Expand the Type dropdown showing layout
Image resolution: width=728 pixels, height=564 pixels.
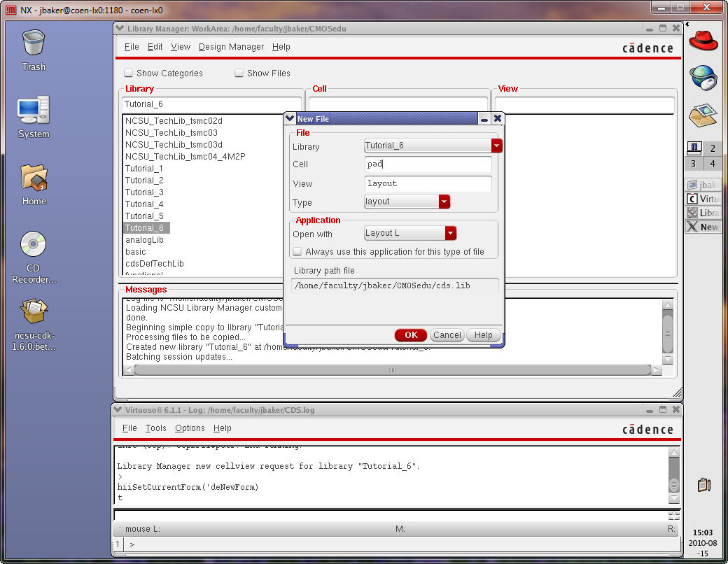(444, 202)
